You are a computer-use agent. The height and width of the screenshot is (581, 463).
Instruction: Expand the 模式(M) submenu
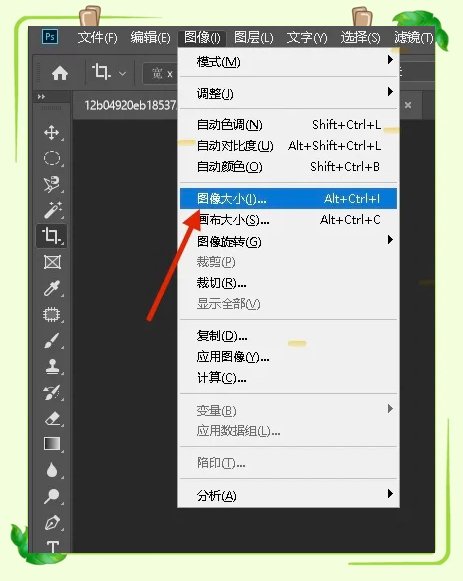click(x=288, y=62)
